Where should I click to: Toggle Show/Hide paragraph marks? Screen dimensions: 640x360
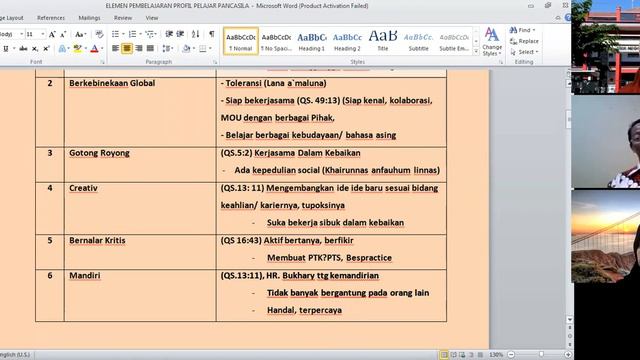pyautogui.click(x=211, y=34)
